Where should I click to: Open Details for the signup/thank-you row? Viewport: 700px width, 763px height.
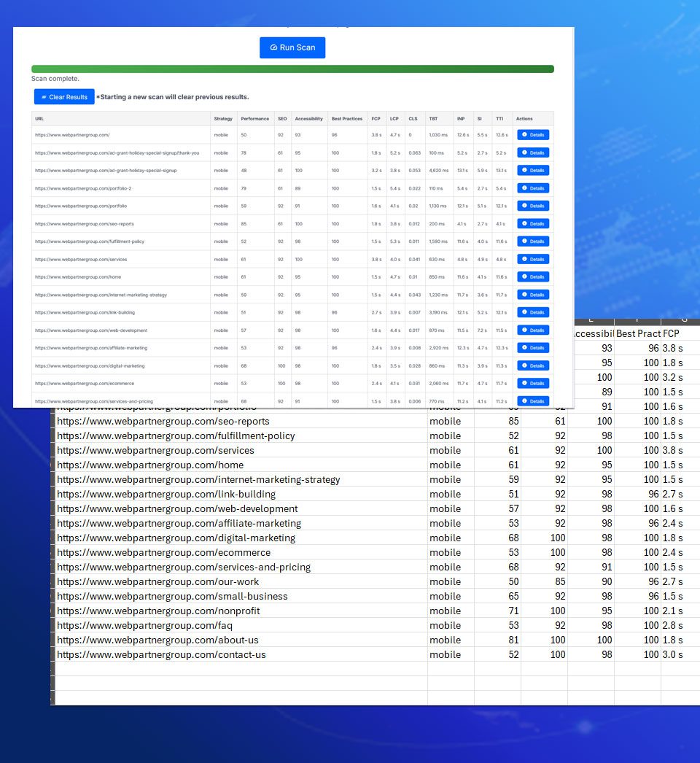(x=533, y=152)
